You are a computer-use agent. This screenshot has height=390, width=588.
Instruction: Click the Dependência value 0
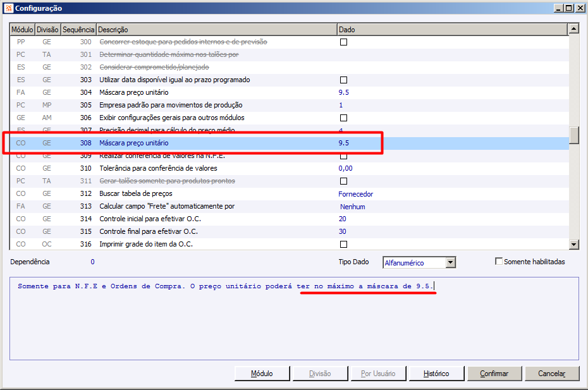point(92,262)
